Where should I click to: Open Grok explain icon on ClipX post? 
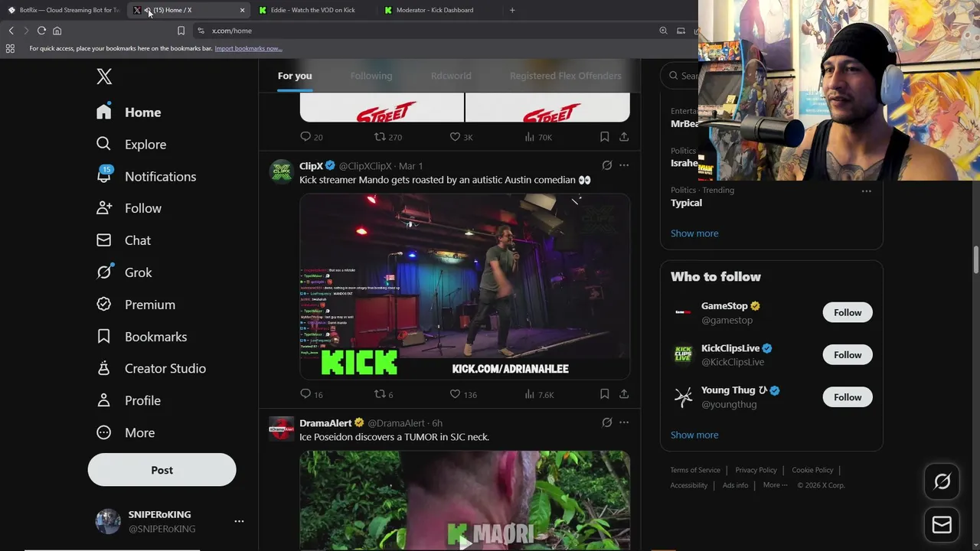pos(606,165)
